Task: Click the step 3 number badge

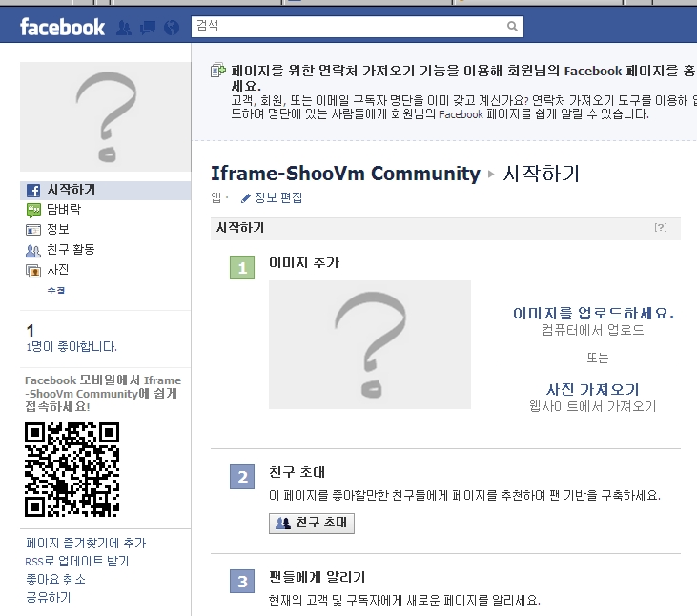Action: tap(242, 582)
